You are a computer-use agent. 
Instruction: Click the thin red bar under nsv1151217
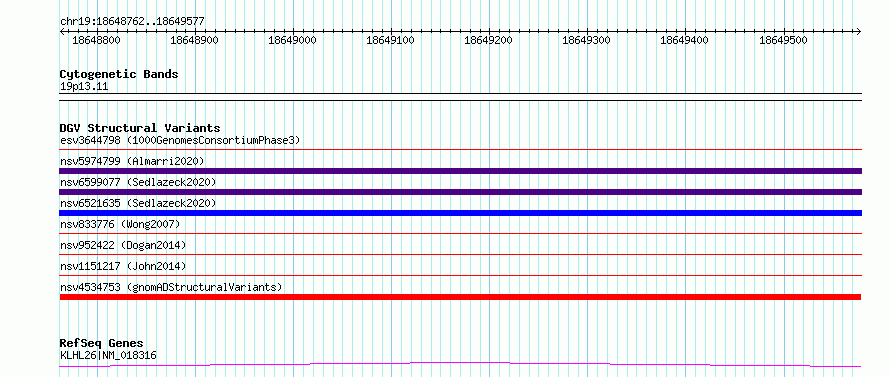(x=460, y=275)
